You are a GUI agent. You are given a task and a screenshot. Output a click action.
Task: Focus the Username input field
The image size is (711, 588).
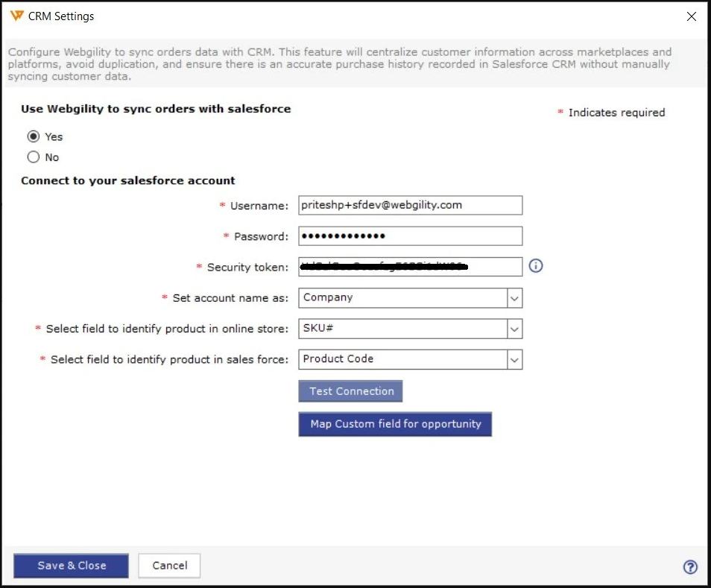pos(410,205)
